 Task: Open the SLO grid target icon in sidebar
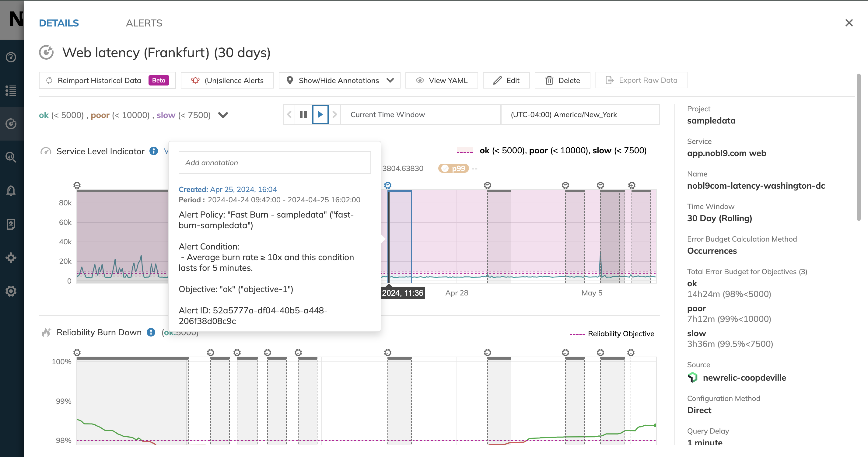(x=11, y=123)
